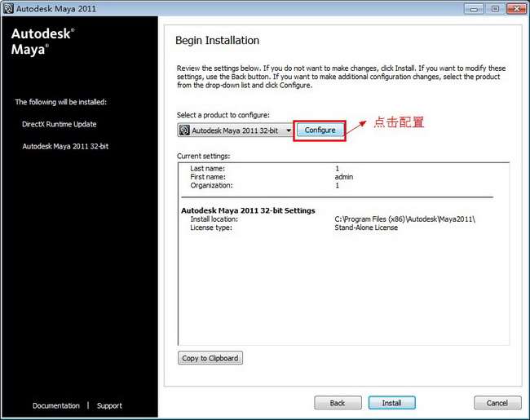The width and height of the screenshot is (530, 420).
Task: Open the Support link
Action: click(109, 405)
